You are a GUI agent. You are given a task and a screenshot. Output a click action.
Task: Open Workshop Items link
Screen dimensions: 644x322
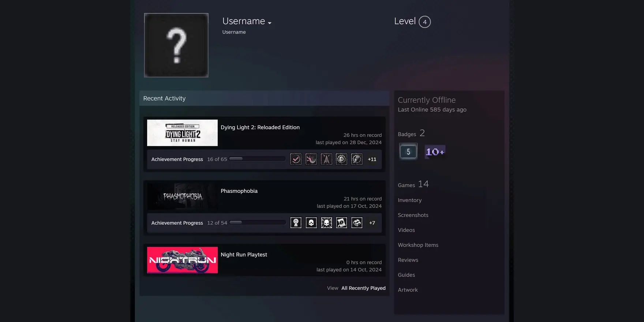tap(418, 245)
